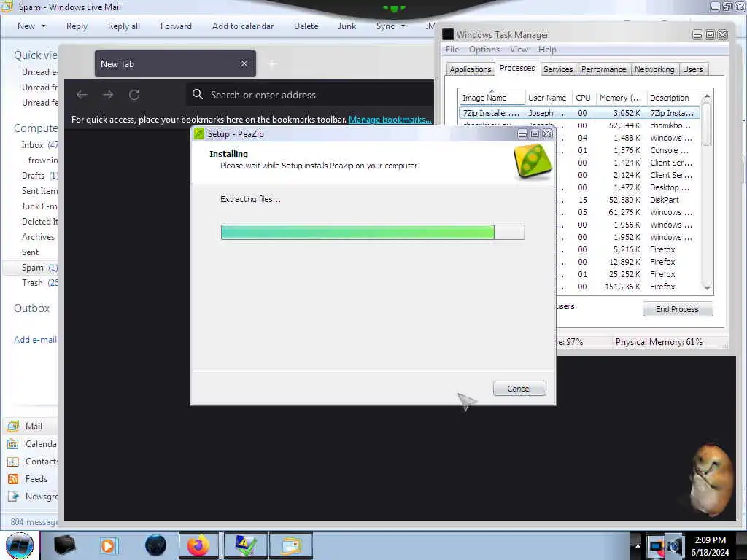The width and height of the screenshot is (747, 560).
Task: Switch to the Applications tab
Action: [471, 69]
